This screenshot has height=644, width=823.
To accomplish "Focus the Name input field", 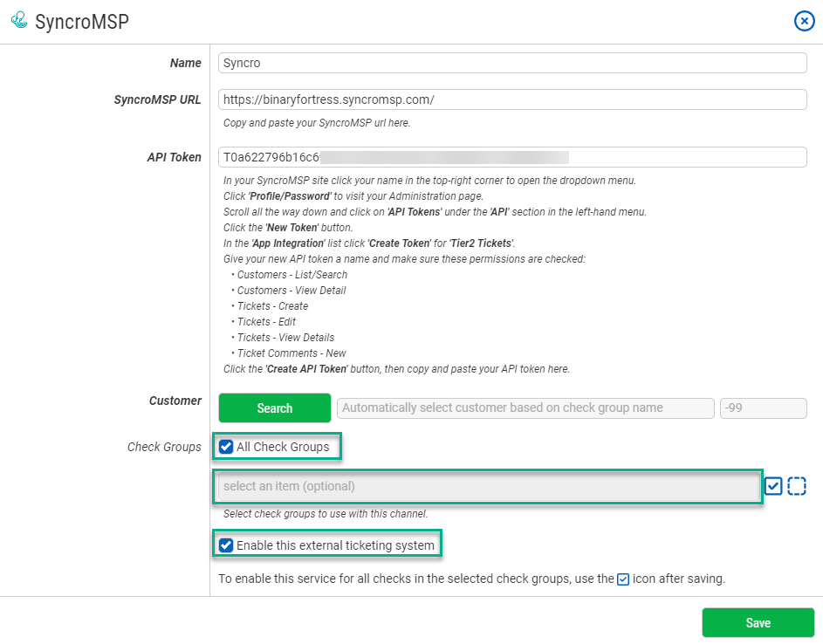I will click(x=511, y=62).
